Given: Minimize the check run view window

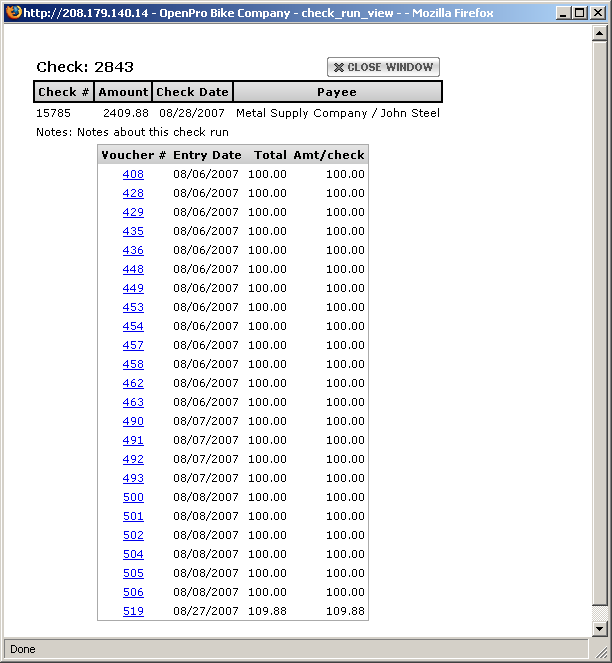Looking at the screenshot, I should (563, 12).
